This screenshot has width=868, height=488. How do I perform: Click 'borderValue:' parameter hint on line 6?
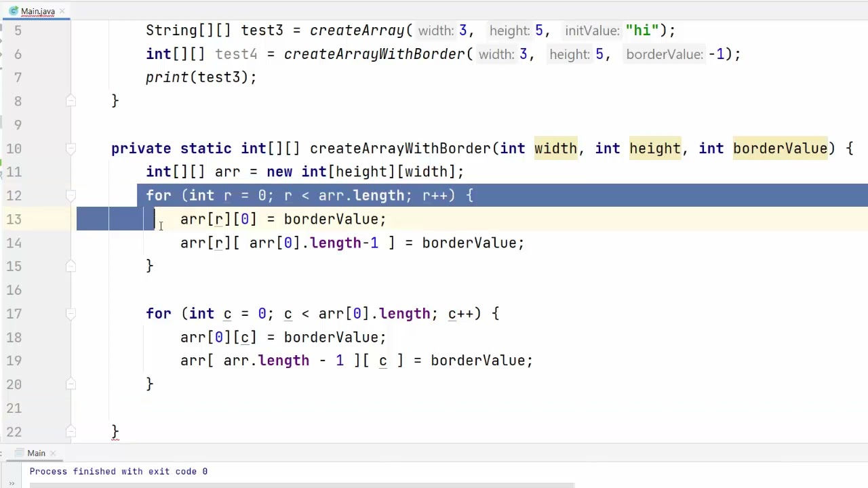click(664, 54)
